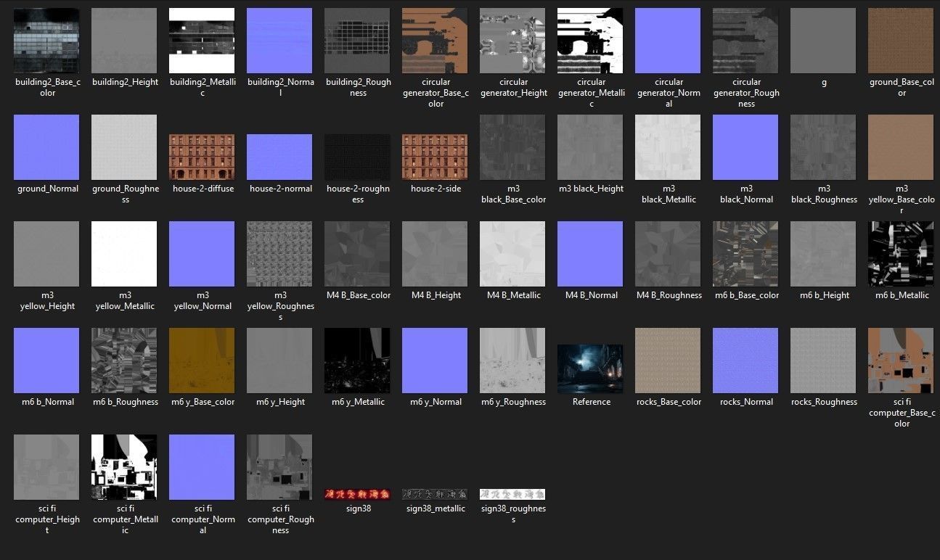Select circular generator_Roughness thumbnail
The image size is (940, 560).
(x=745, y=41)
